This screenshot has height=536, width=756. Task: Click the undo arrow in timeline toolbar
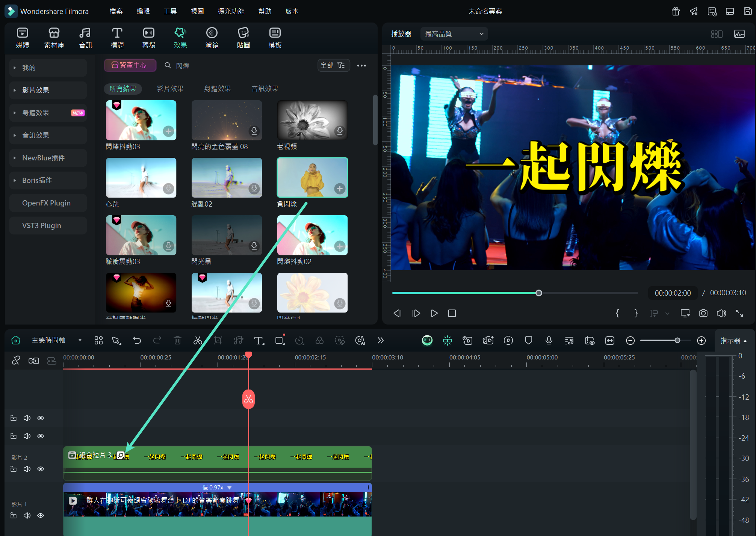tap(137, 340)
